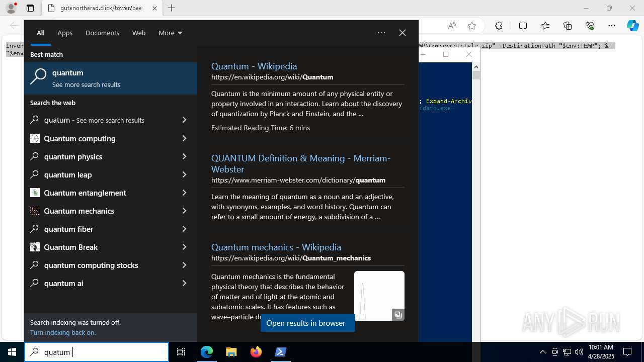Open Quantum mechanics - Wikipedia link
The height and width of the screenshot is (362, 644).
276,247
